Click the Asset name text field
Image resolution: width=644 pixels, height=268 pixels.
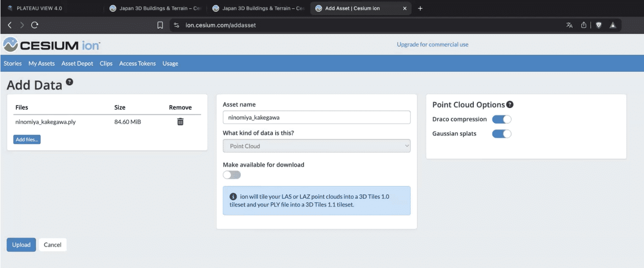[316, 117]
